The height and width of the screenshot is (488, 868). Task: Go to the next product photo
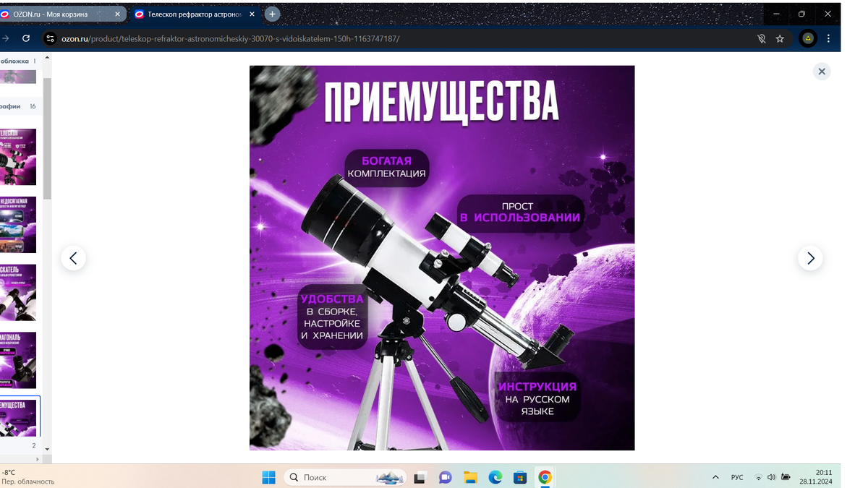click(810, 258)
